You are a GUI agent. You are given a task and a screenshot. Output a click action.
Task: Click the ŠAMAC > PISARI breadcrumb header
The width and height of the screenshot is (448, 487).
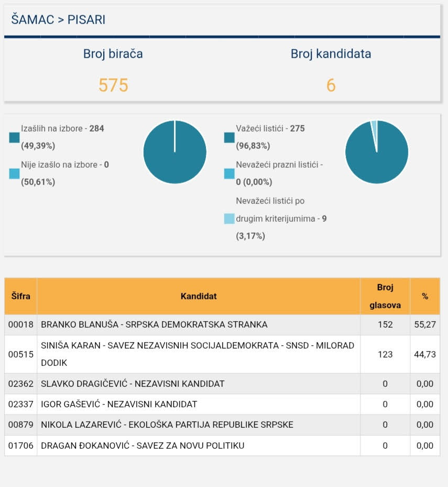[x=58, y=20]
